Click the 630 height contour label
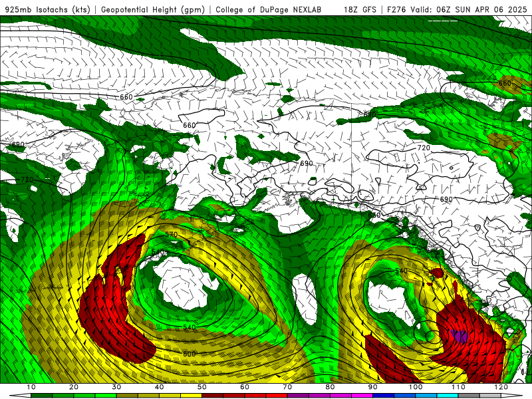 point(374,215)
